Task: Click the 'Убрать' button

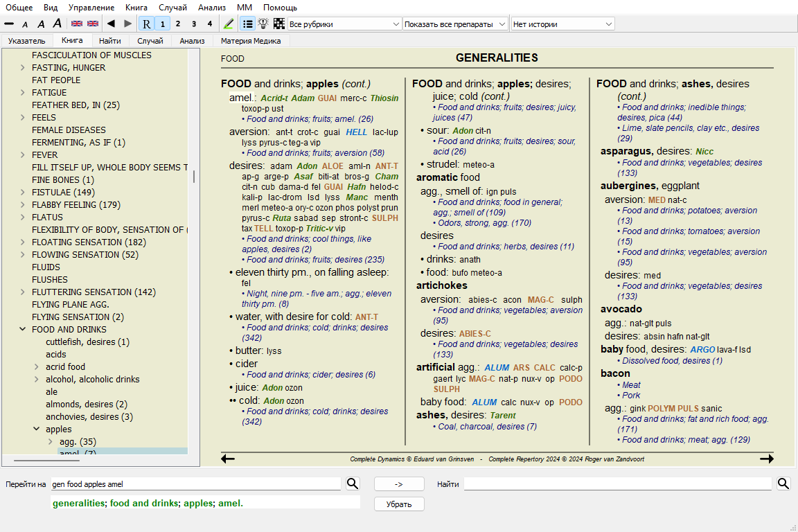Action: (x=399, y=504)
